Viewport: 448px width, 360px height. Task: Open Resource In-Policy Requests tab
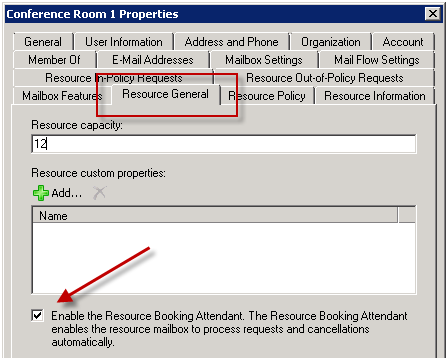click(x=113, y=78)
